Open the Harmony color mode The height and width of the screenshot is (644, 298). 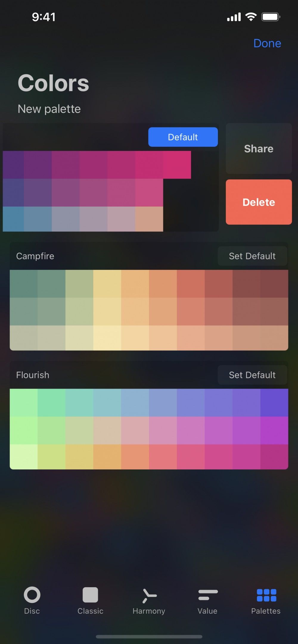pyautogui.click(x=149, y=600)
